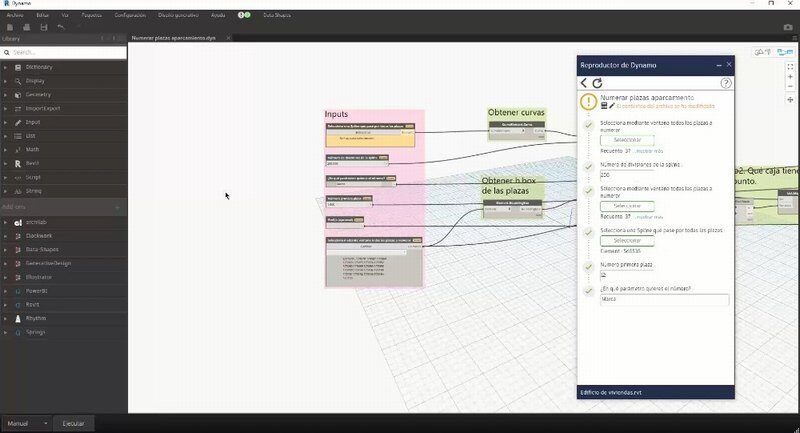Click the first Seleccionar button in the player
The image size is (800, 433).
627,140
